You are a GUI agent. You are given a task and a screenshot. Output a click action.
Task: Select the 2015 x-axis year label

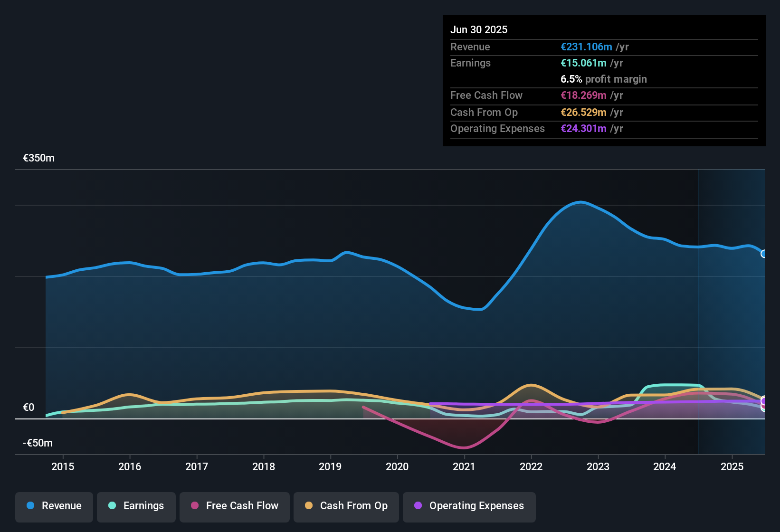click(x=63, y=466)
